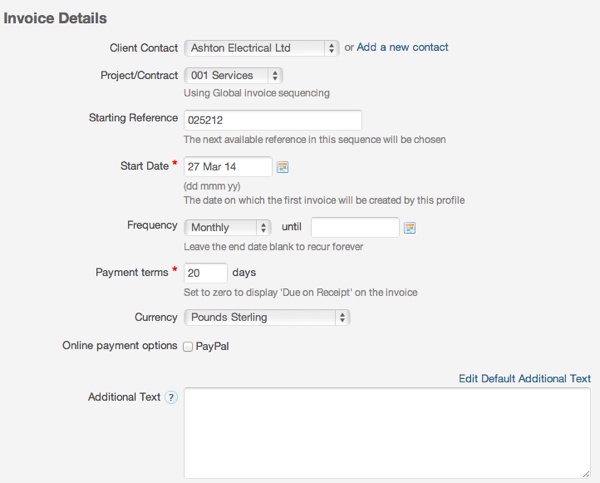Screen dimensions: 600x483
Task: Open the Start Date calendar picker icon
Action: tap(283, 167)
